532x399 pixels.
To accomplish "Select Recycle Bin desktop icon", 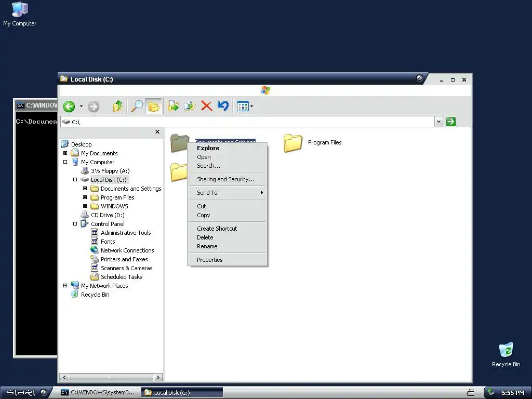I will point(506,354).
